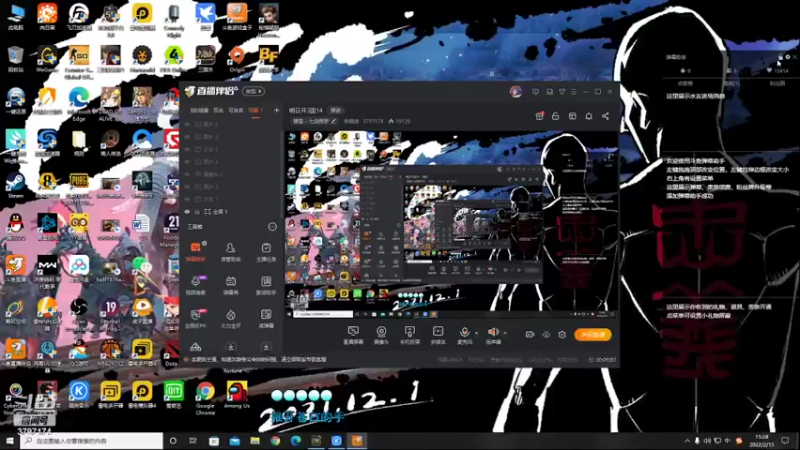Open the hamburger menu in the title bar

coord(574,92)
